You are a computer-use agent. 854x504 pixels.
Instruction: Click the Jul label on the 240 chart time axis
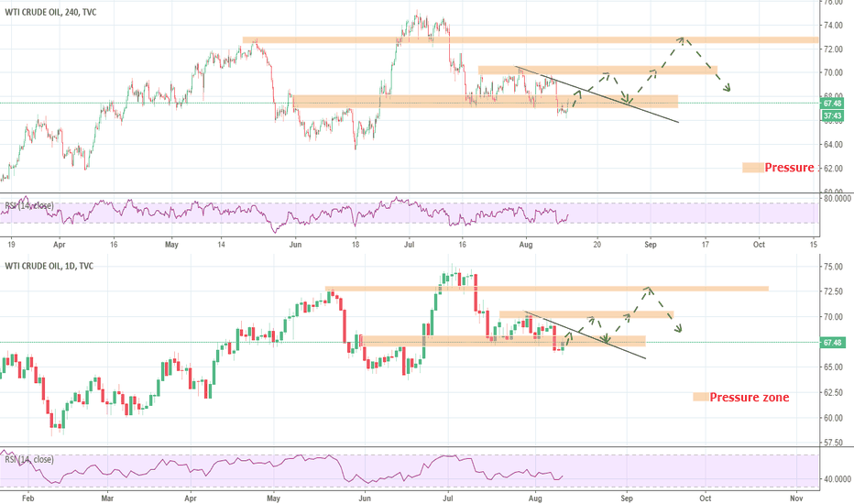pos(409,245)
